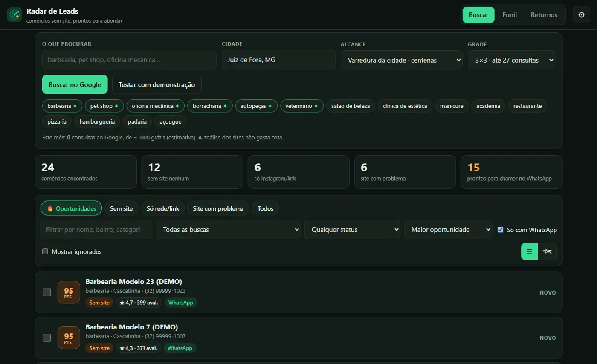597x364 pixels.
Task: Select the Sem site filter tab
Action: pos(122,208)
